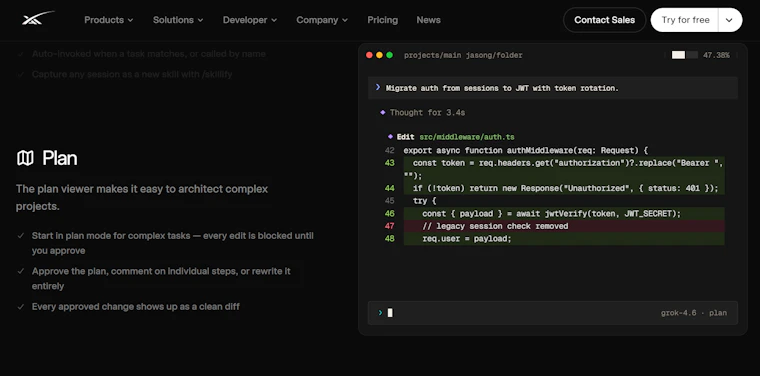Click the diamond icon beside Edit
The image size is (760, 376).
pos(390,137)
